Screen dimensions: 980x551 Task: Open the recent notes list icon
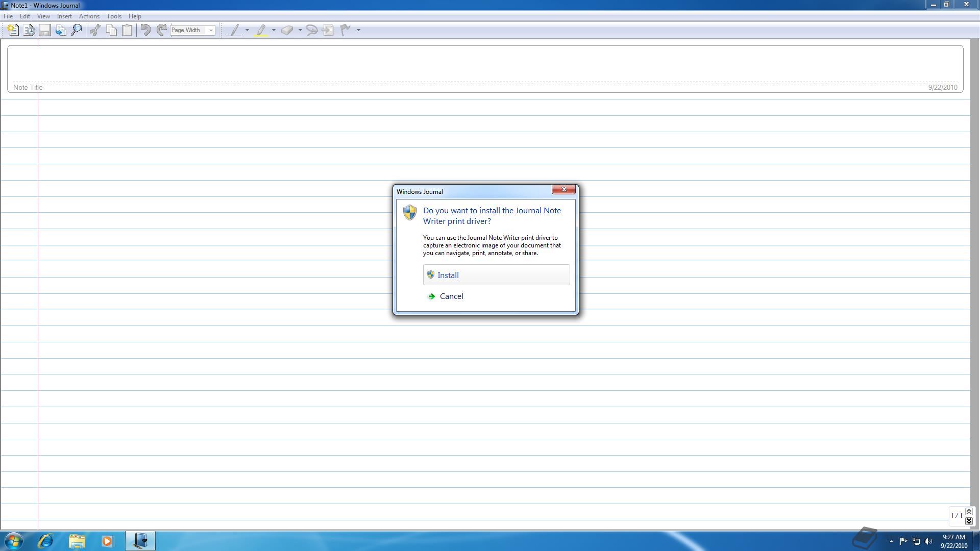coord(29,30)
